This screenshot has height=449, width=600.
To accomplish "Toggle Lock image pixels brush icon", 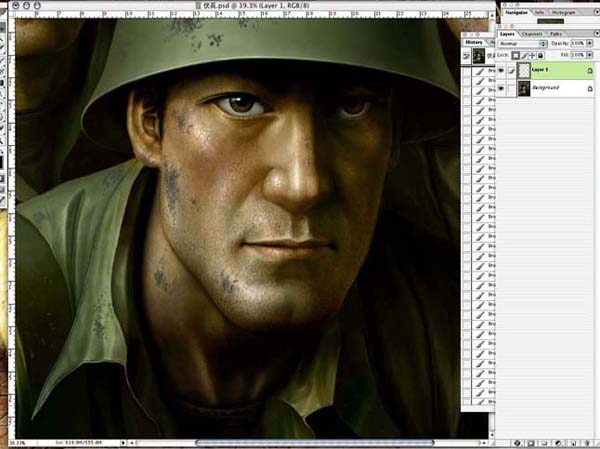I will [525, 56].
